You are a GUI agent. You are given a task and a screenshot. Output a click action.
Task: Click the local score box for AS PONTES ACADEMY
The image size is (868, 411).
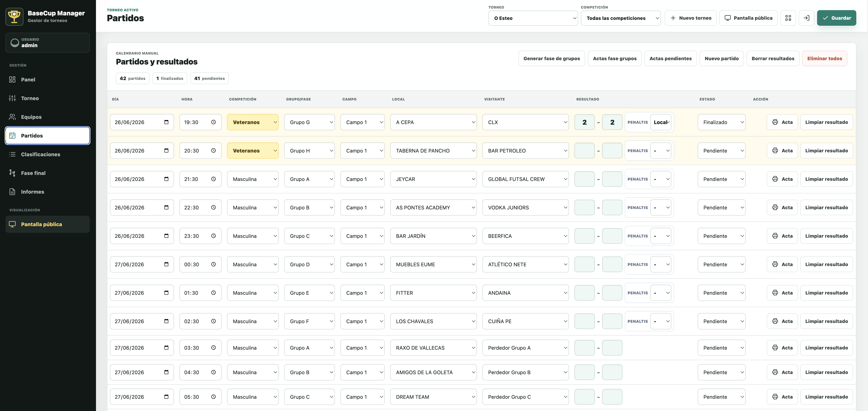tap(584, 208)
